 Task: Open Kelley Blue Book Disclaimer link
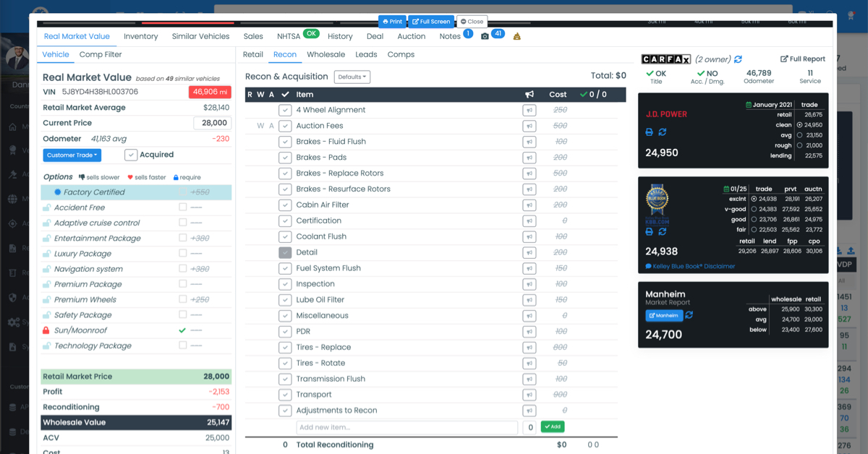pos(690,266)
